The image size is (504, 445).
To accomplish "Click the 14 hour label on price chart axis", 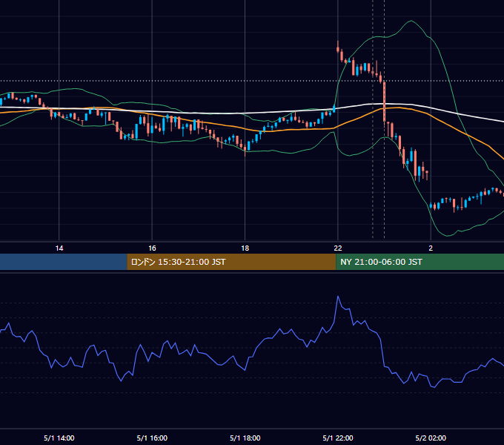I will [59, 248].
